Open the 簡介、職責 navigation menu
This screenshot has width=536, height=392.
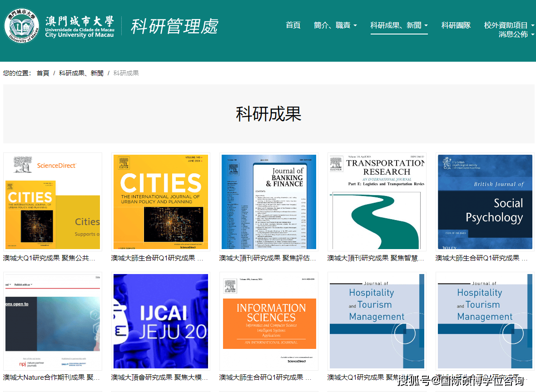tap(332, 25)
